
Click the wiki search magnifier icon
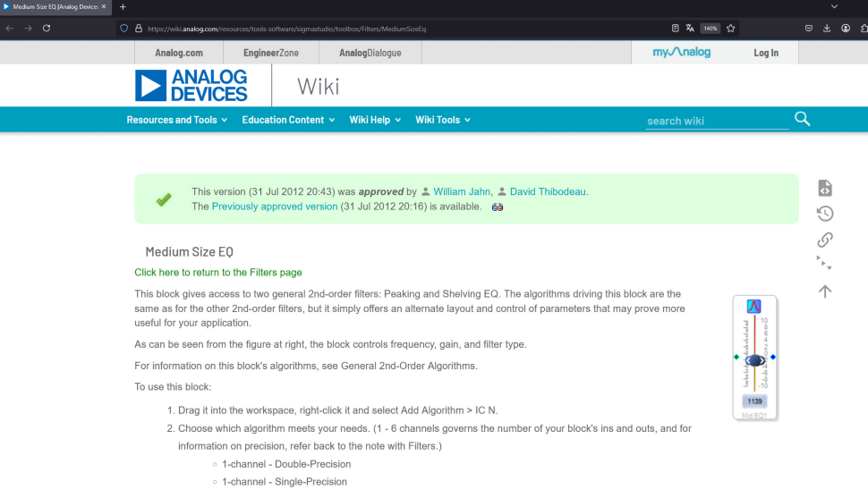click(x=802, y=119)
